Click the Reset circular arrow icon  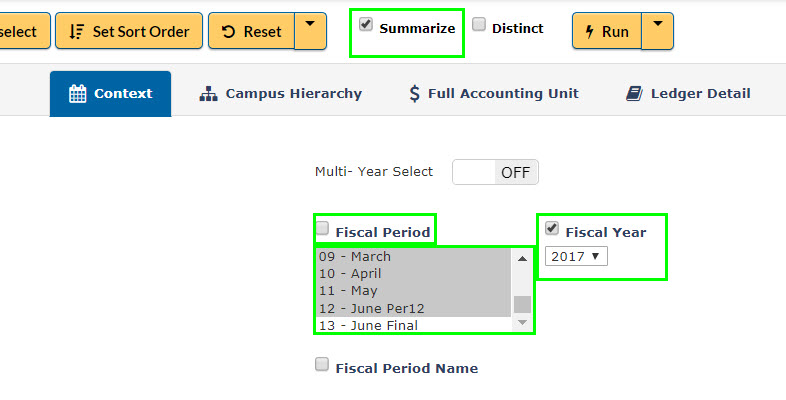(229, 32)
